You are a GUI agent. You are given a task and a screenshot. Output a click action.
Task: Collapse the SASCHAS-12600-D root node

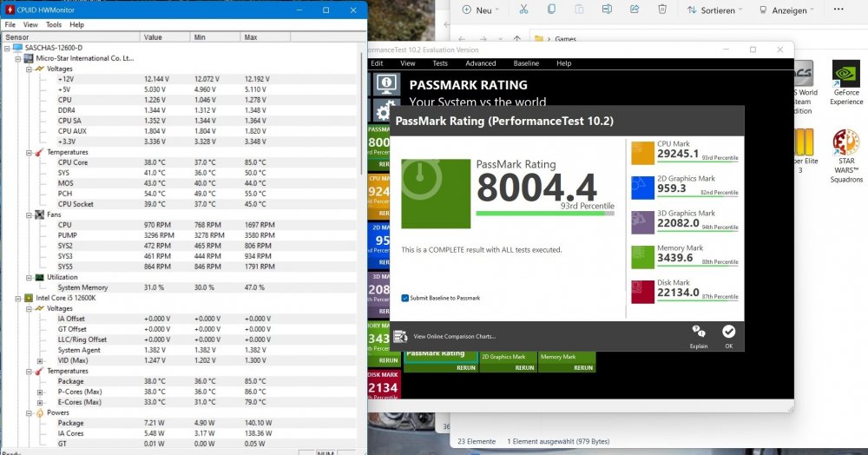(7, 48)
